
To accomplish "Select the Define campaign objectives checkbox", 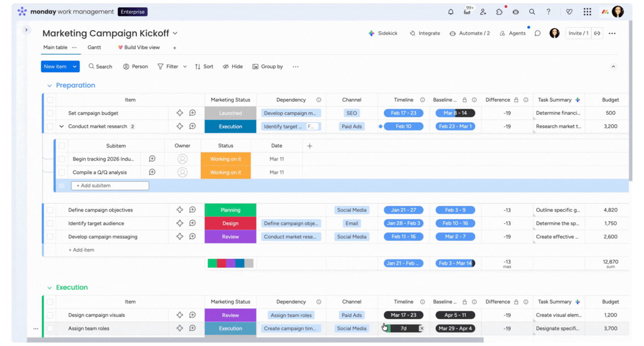I will coord(50,210).
